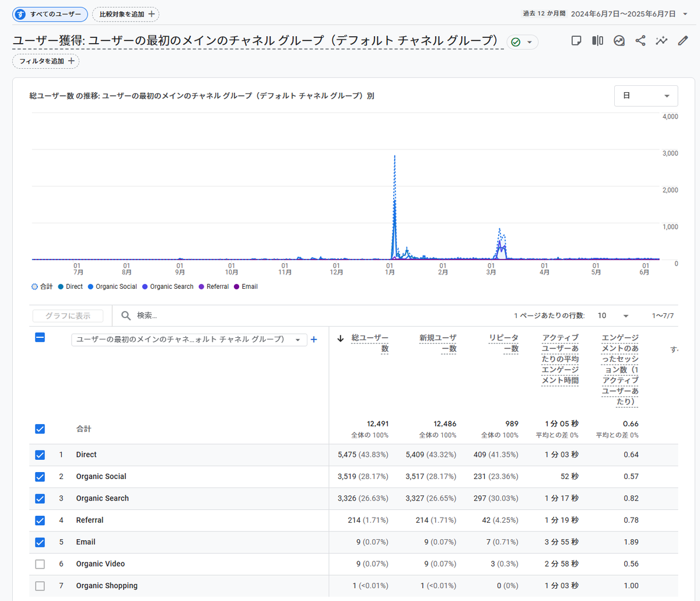Click the 過去 12 か月間 label

[x=544, y=13]
